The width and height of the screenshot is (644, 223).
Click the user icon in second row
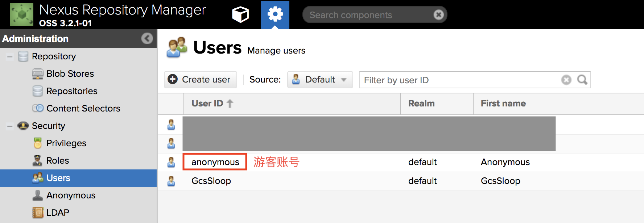171,144
